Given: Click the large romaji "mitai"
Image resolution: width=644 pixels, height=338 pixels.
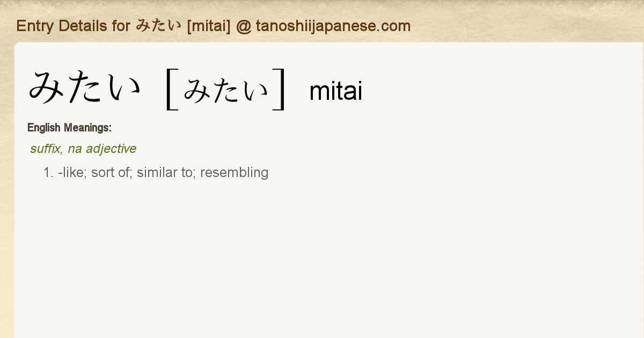Looking at the screenshot, I should pos(336,92).
